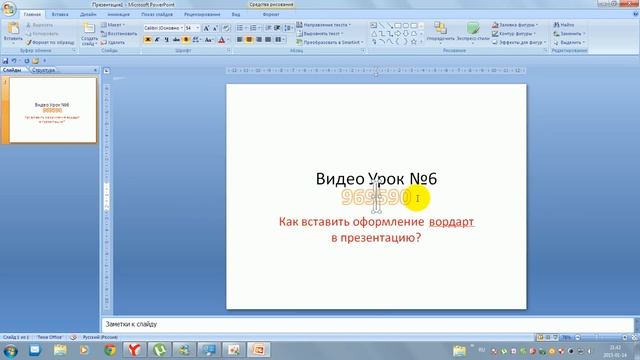The width and height of the screenshot is (640, 360).
Task: Click Find (Найти)
Action: pyautogui.click(x=564, y=25)
